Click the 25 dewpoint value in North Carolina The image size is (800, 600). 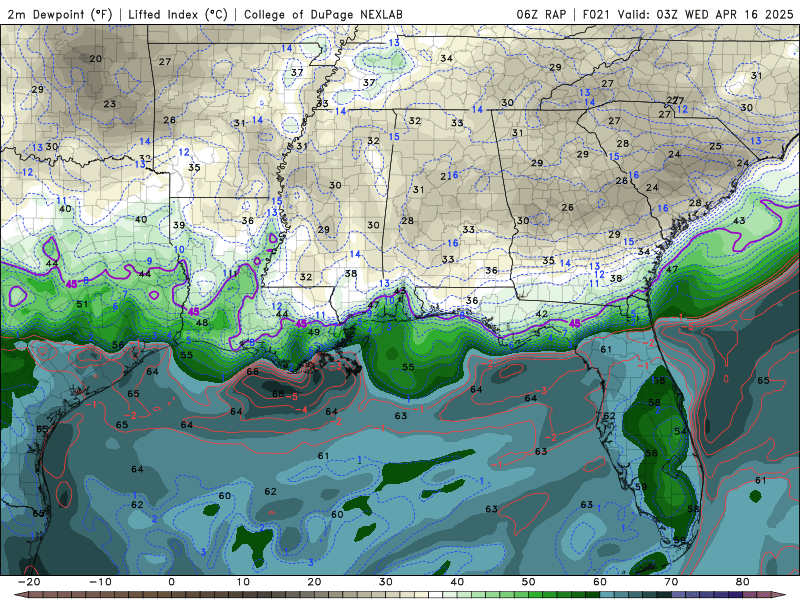715,146
